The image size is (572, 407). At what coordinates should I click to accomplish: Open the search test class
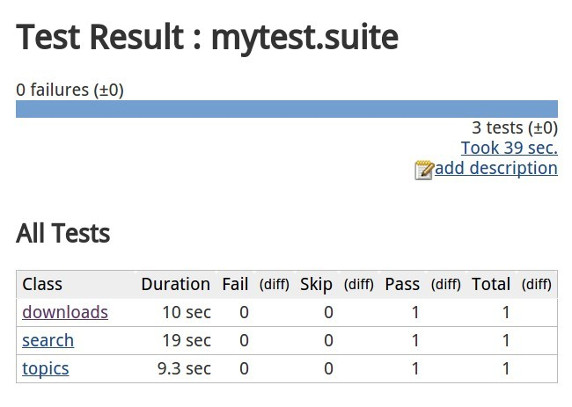tap(48, 341)
